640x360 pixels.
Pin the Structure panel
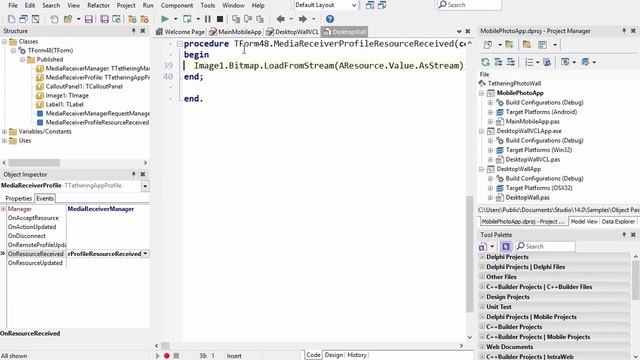[133, 31]
